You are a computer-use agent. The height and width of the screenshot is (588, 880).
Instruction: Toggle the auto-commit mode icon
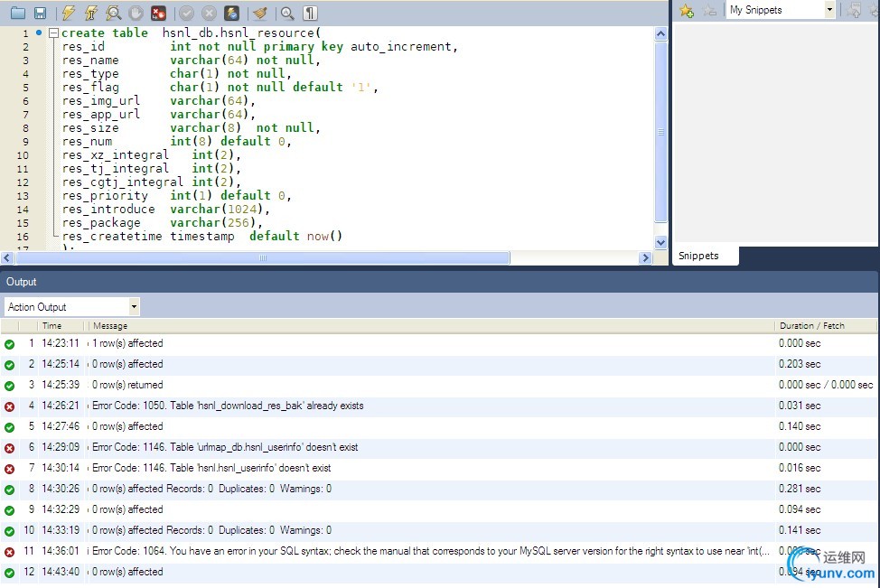pos(231,13)
